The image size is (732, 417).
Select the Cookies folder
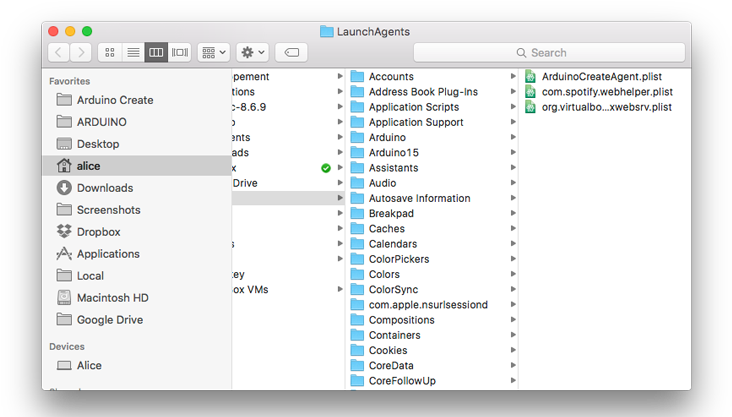point(432,350)
